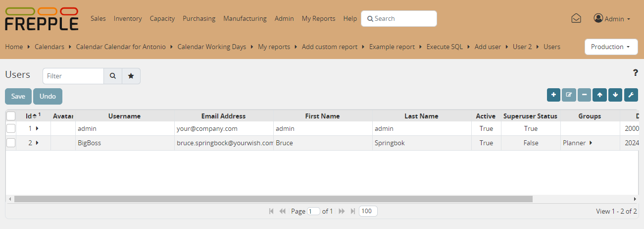Sort by First Name column header
644x229 pixels.
(x=323, y=116)
